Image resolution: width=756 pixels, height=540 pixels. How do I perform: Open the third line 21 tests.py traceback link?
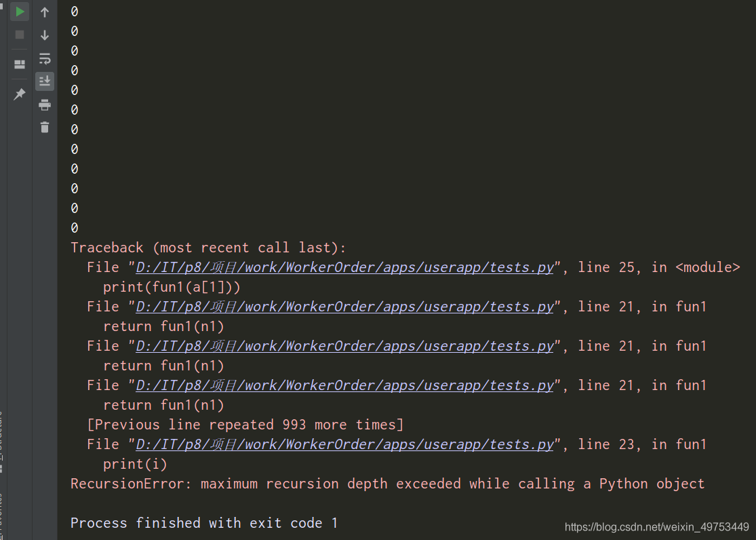(x=345, y=385)
